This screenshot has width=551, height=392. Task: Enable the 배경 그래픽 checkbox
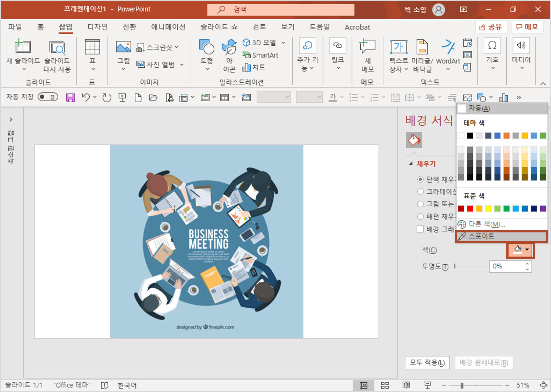pyautogui.click(x=420, y=229)
